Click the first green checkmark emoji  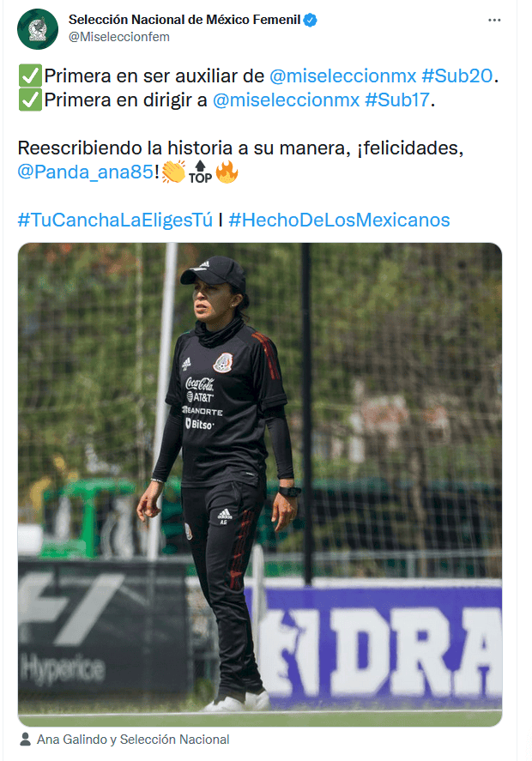click(30, 75)
